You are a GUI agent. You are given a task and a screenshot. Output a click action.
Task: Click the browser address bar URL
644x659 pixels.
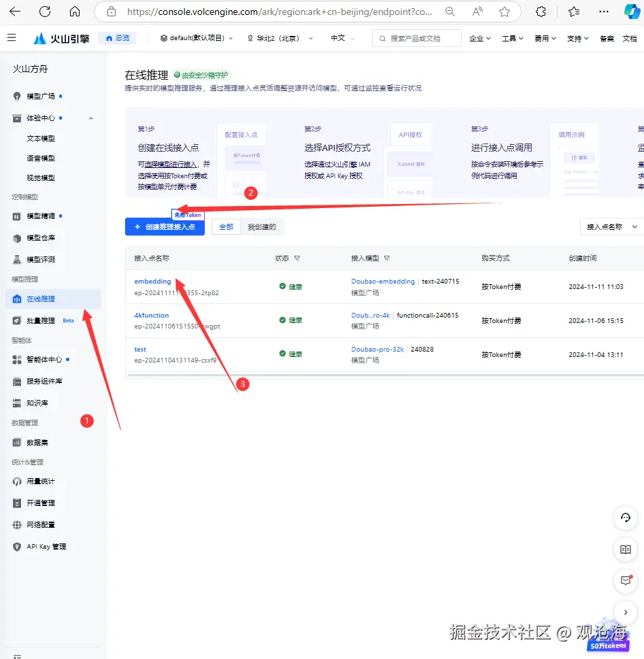[279, 12]
